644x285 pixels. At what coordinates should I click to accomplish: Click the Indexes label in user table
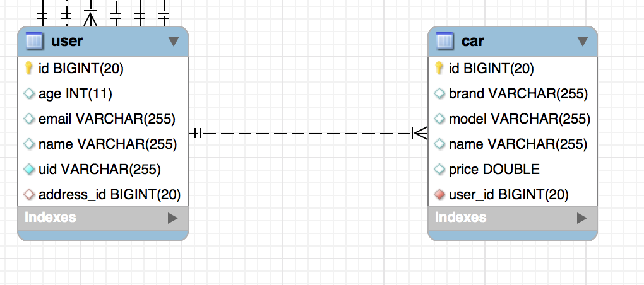tap(51, 218)
